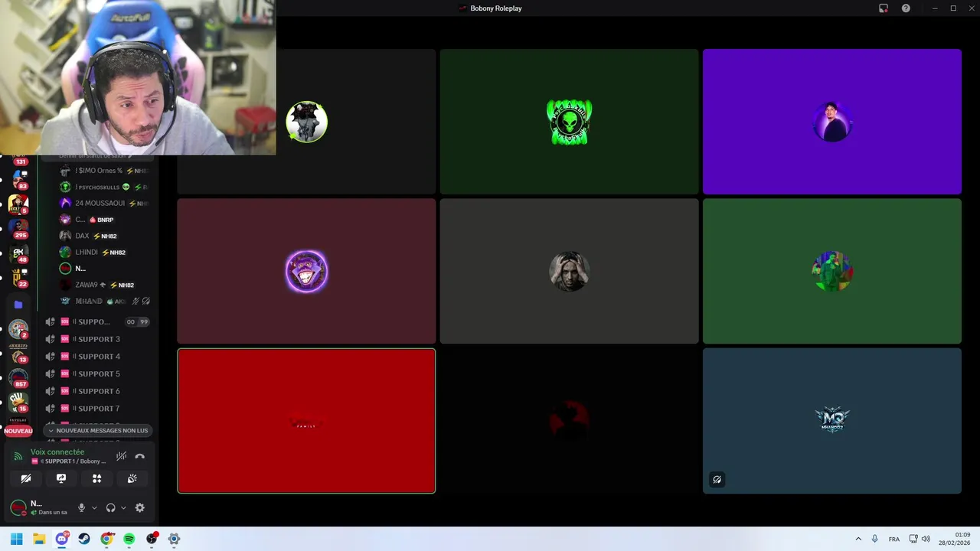This screenshot has height=551, width=980.
Task: Open OBS Studio from the taskbar
Action: click(152, 539)
